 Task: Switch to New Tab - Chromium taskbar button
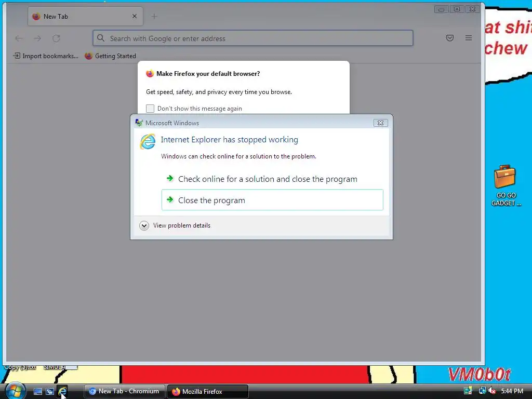tap(125, 391)
